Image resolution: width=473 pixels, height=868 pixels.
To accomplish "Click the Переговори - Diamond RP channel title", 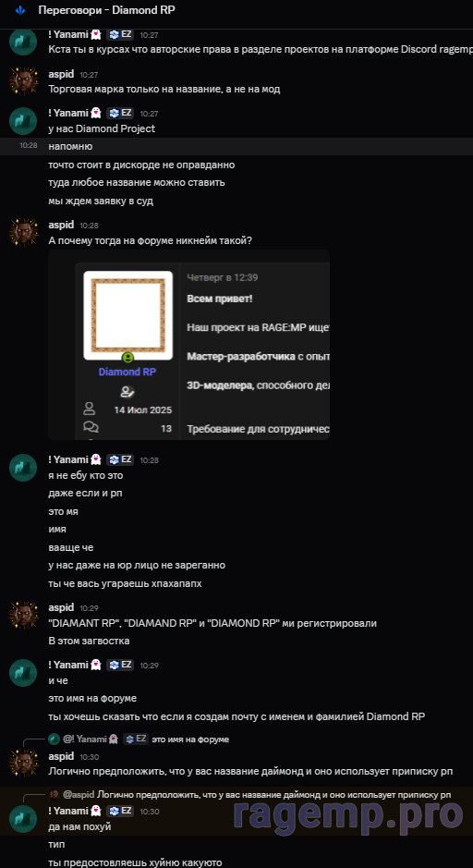I will [x=107, y=10].
